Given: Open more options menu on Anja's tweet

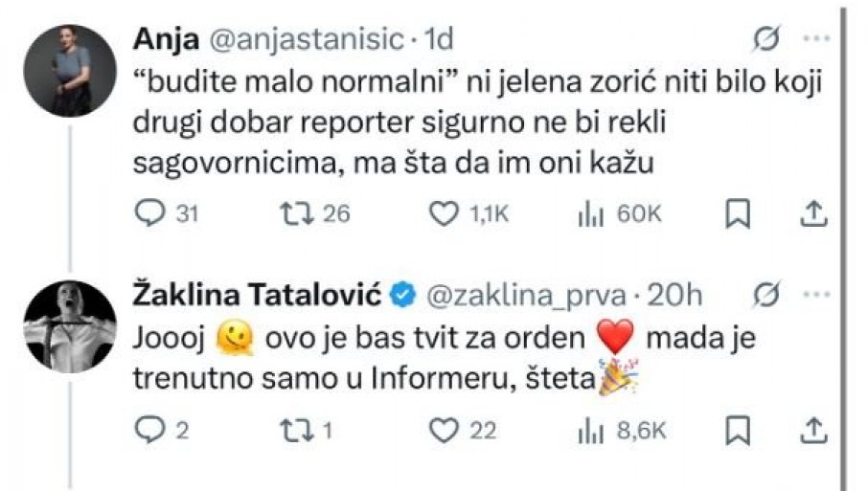Looking at the screenshot, I should [x=813, y=40].
